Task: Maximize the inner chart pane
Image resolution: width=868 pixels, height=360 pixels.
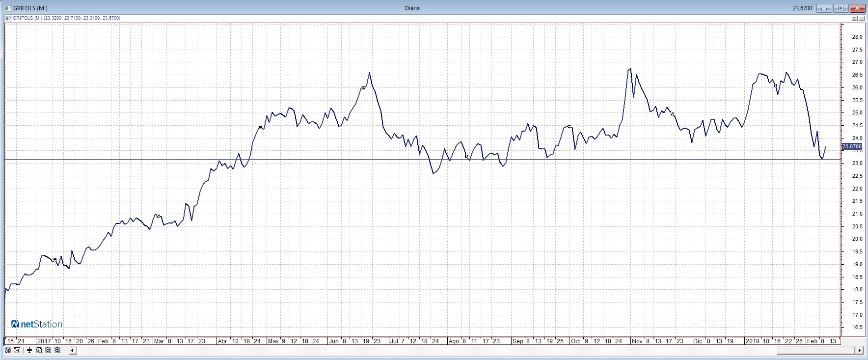Action: tap(855, 18)
